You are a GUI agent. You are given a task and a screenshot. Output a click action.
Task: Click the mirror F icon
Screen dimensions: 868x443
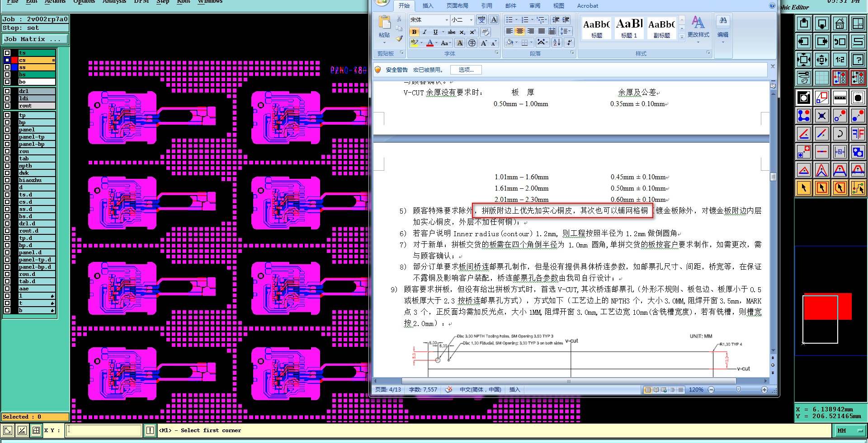tap(858, 134)
